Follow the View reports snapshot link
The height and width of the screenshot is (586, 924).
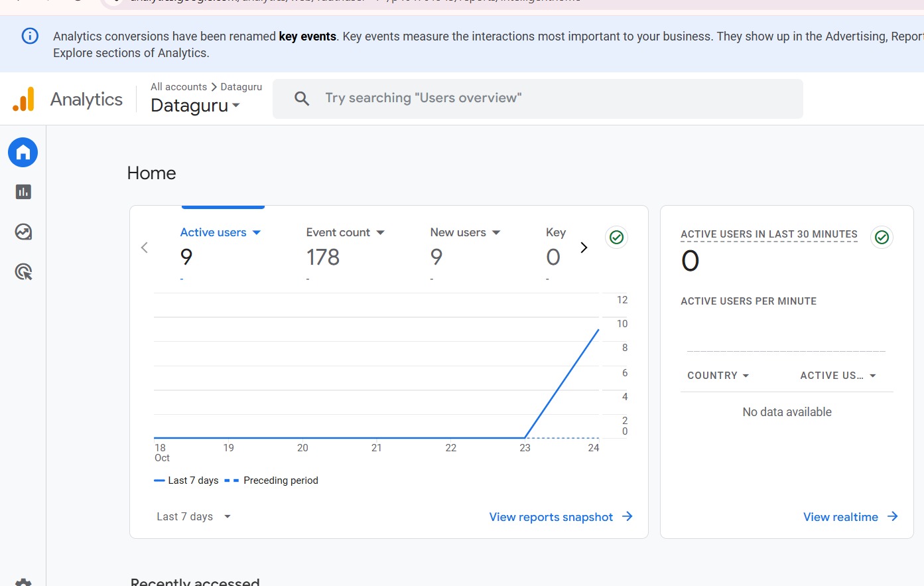(561, 517)
